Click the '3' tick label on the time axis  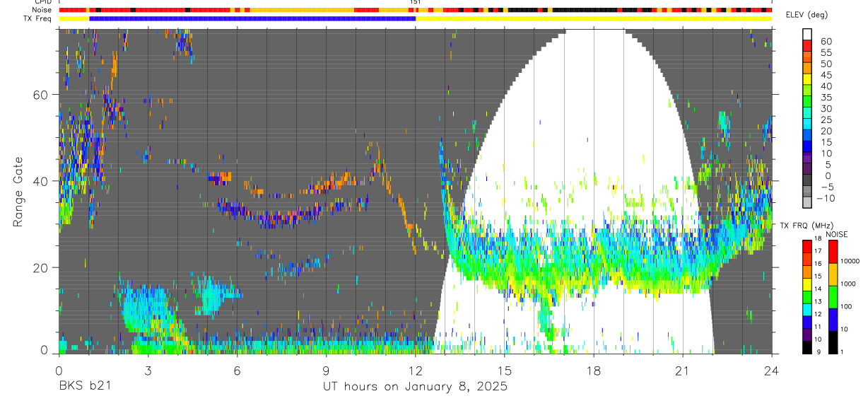click(148, 370)
